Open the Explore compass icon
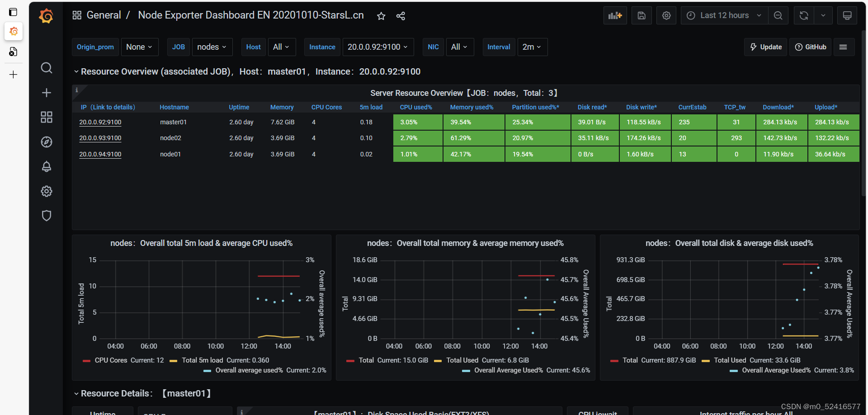This screenshot has width=868, height=415. [46, 142]
